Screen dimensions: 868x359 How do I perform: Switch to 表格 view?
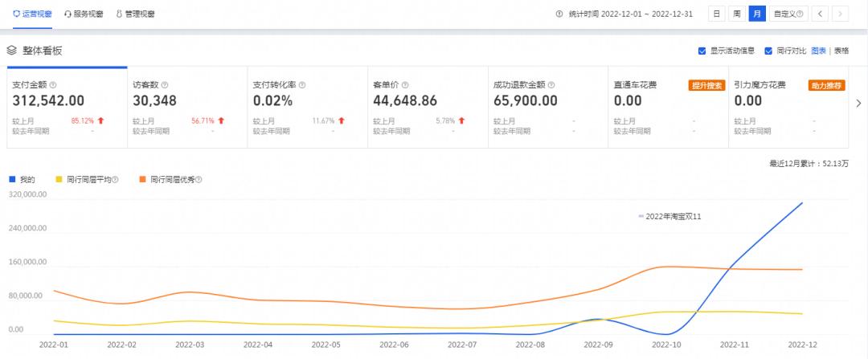click(841, 51)
